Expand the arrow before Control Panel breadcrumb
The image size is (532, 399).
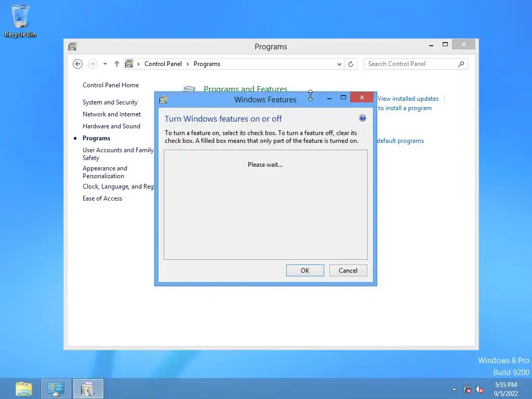click(138, 64)
